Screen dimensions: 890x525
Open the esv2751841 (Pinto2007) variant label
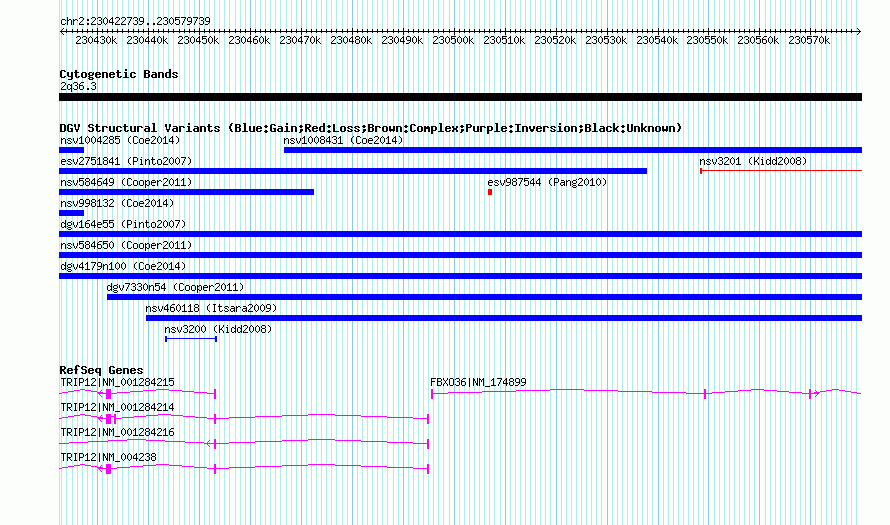click(x=126, y=161)
